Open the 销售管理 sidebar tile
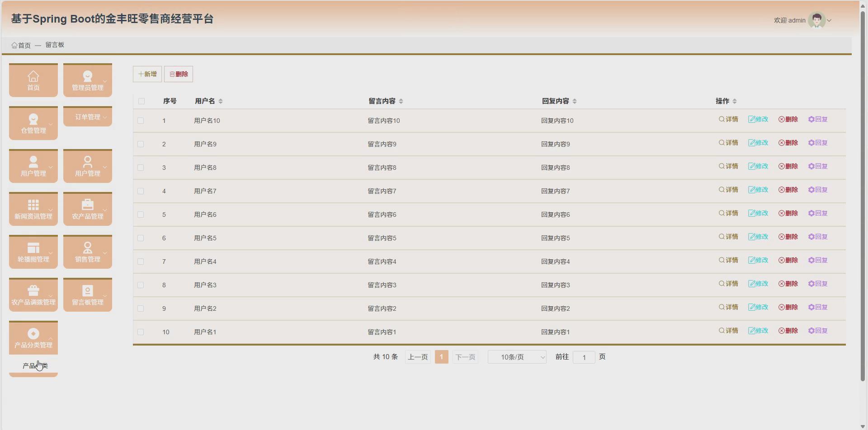The image size is (868, 430). pyautogui.click(x=88, y=252)
